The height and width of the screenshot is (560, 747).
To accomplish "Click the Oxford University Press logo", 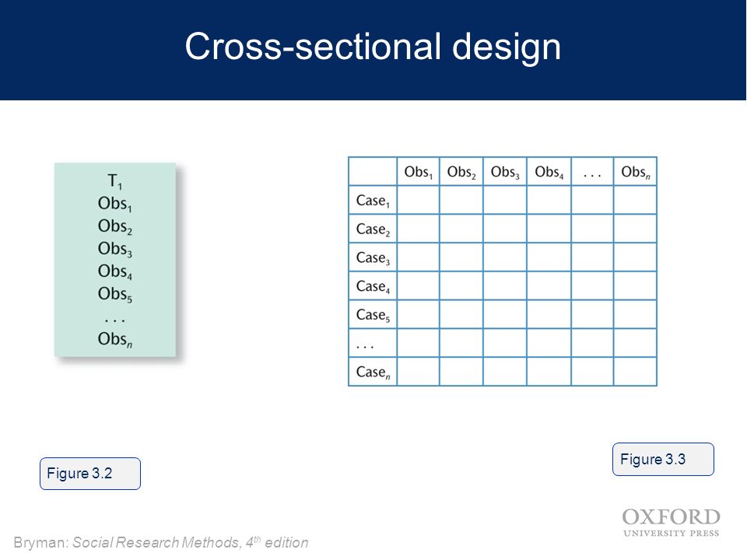I will 672,523.
